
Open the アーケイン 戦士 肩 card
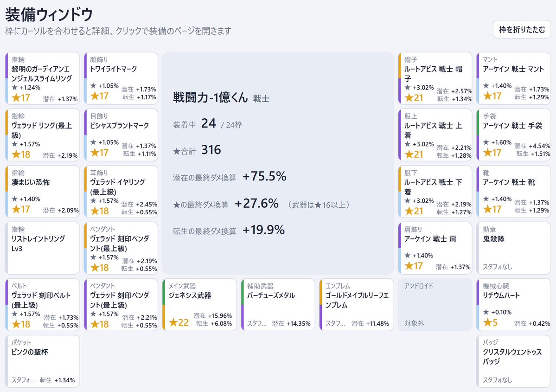[435, 248]
